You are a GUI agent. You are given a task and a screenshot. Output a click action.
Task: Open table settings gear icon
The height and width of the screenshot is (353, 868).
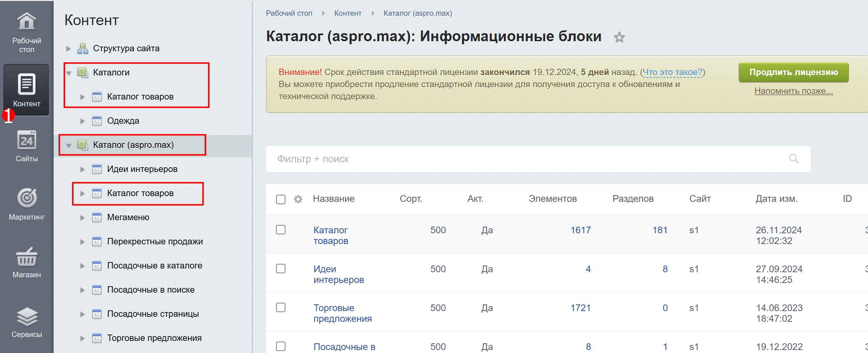[x=298, y=199]
